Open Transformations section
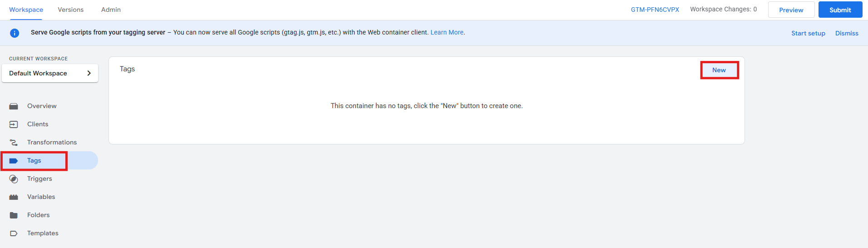The width and height of the screenshot is (868, 248). pyautogui.click(x=49, y=142)
